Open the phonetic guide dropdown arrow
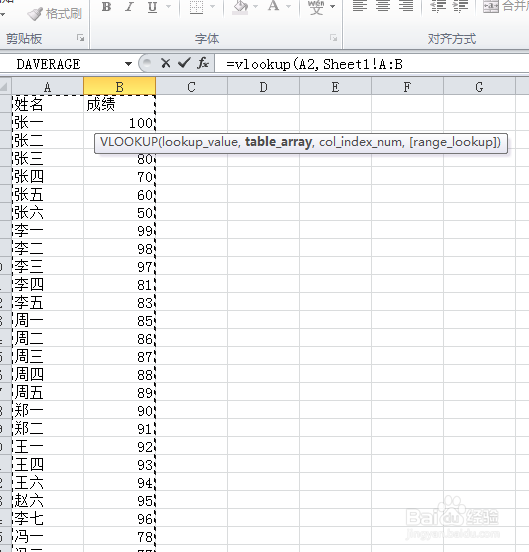 [x=332, y=7]
